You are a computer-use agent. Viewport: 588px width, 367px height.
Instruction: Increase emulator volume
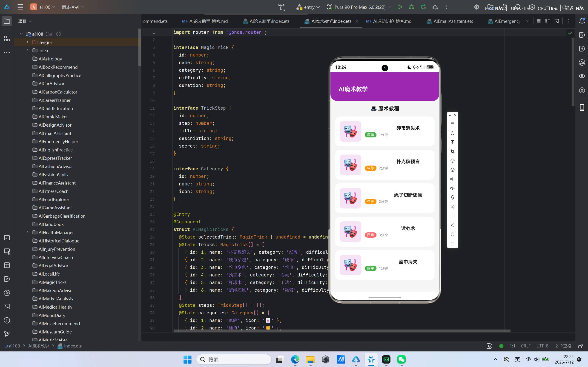point(453,179)
